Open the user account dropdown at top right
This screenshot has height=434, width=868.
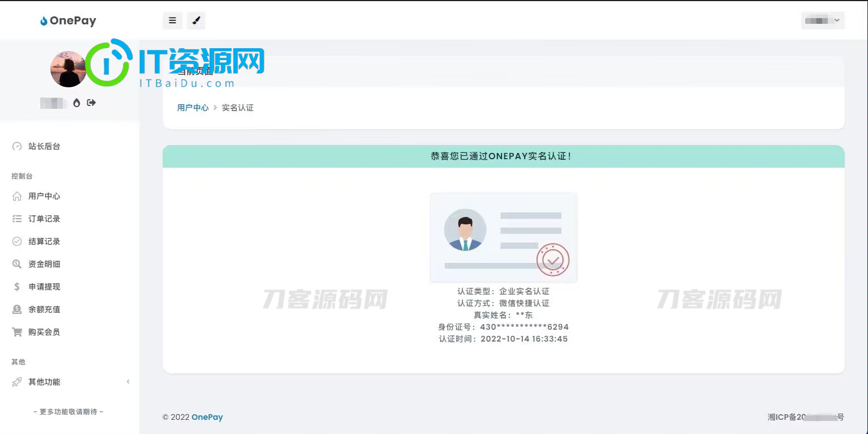click(x=823, y=20)
